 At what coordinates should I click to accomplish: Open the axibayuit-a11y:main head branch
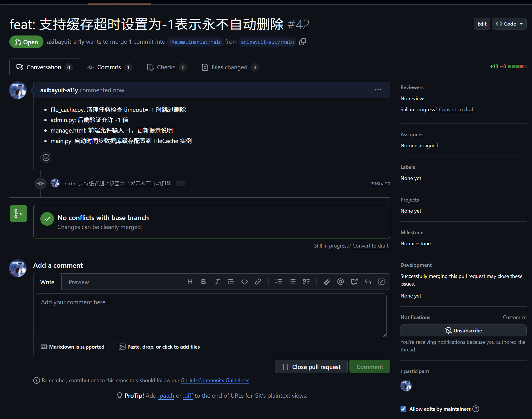267,42
